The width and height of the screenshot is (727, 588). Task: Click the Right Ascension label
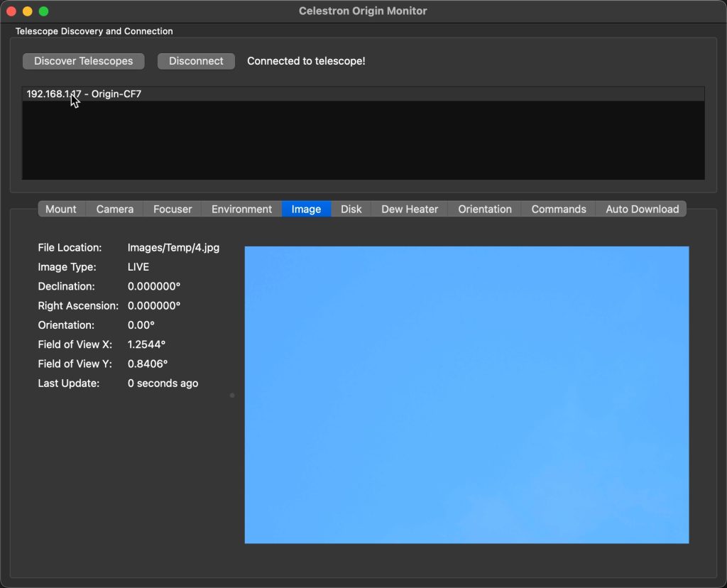(78, 305)
